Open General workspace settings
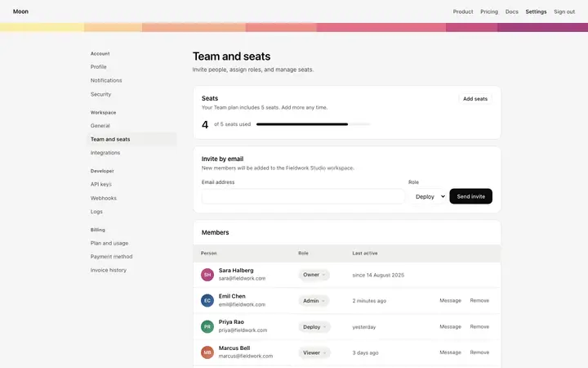The image size is (588, 368). point(100,126)
